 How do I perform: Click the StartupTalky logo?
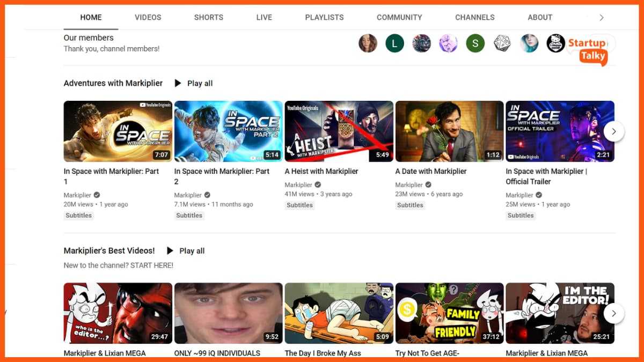coord(588,50)
